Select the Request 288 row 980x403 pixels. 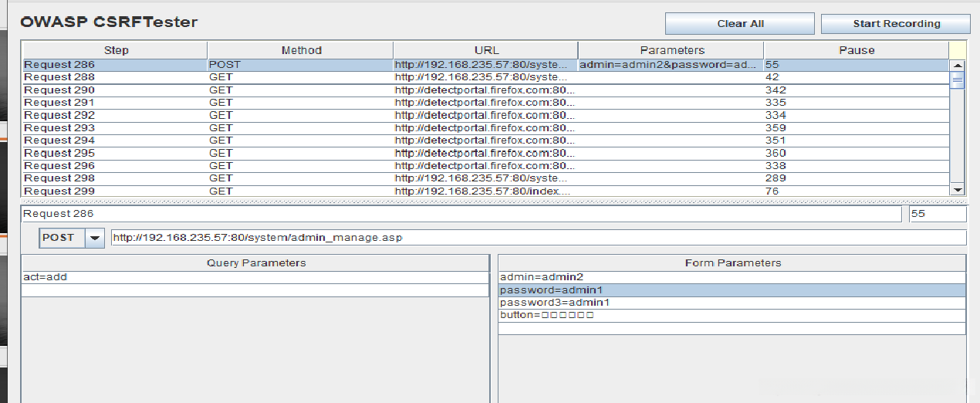[x=485, y=77]
